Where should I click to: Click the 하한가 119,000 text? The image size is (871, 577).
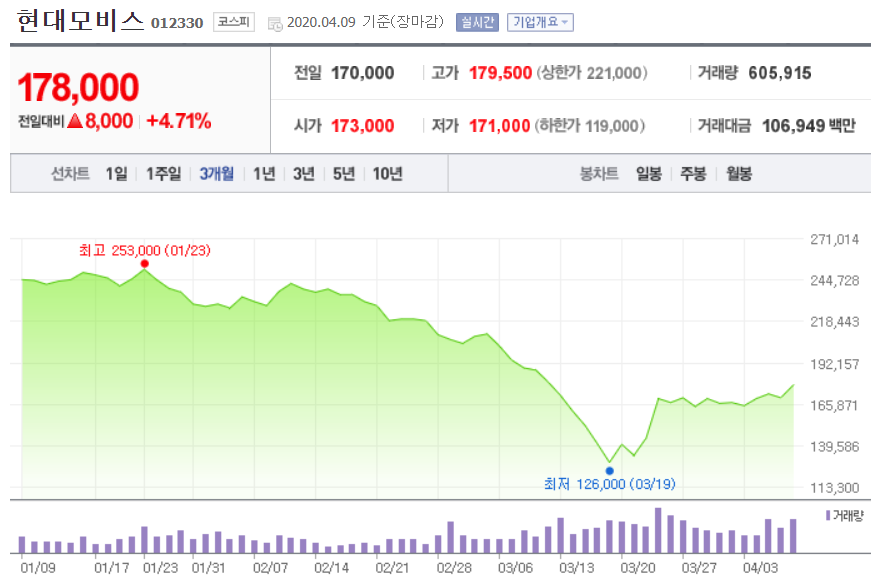point(590,126)
